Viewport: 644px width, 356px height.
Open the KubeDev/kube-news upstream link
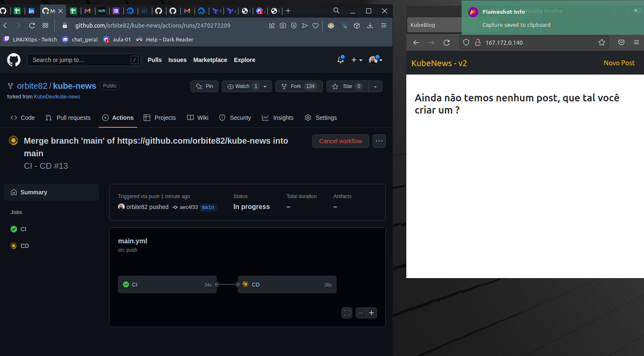57,97
